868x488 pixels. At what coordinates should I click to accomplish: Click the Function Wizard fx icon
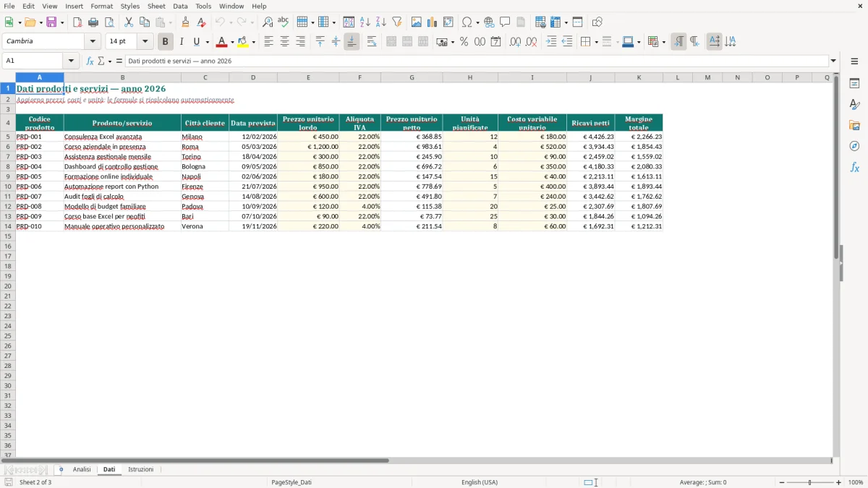(x=90, y=61)
